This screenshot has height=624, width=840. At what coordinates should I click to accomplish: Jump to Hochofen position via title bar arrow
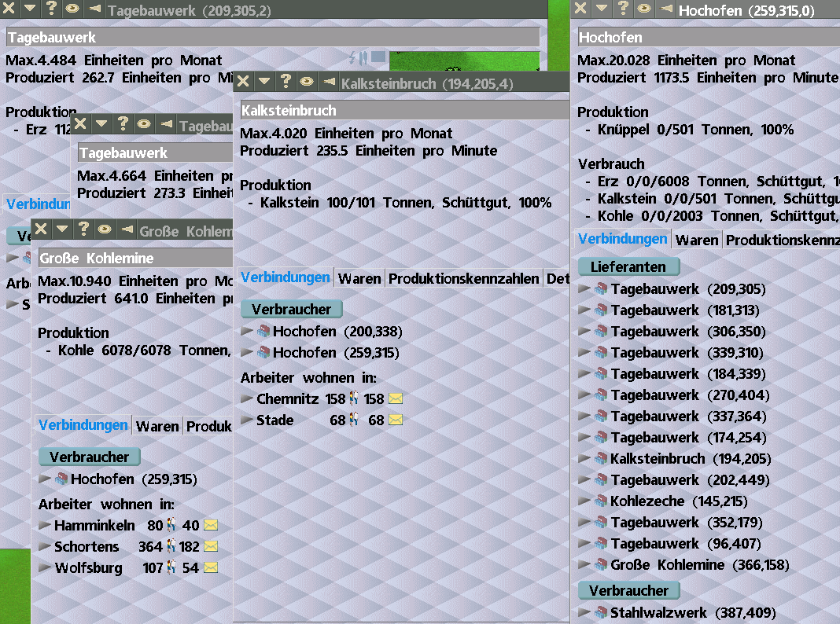666,9
